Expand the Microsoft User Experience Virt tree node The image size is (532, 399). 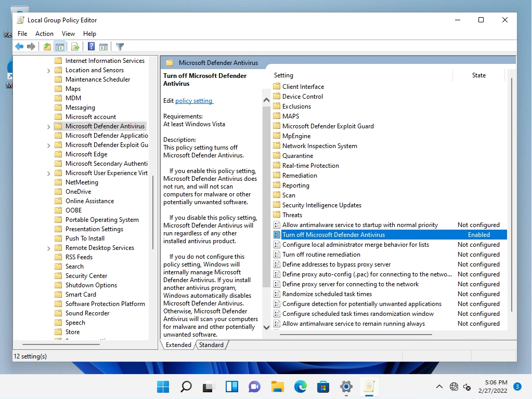pos(48,173)
